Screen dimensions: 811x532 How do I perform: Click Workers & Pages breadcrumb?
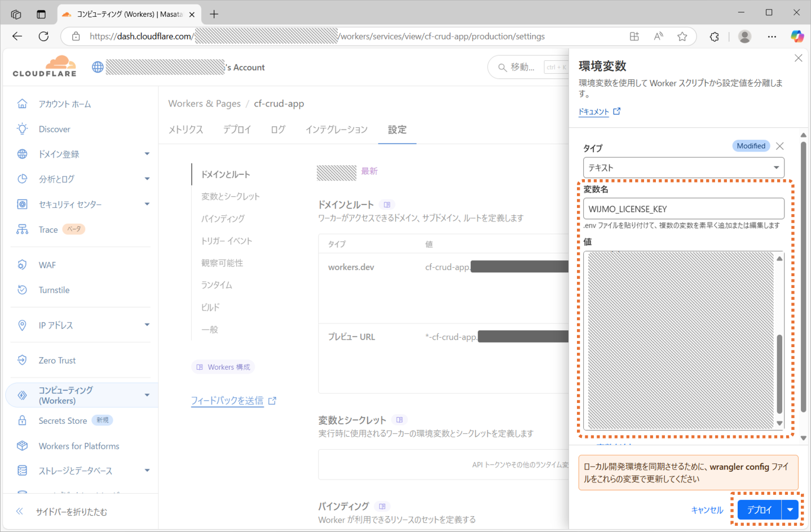(204, 104)
